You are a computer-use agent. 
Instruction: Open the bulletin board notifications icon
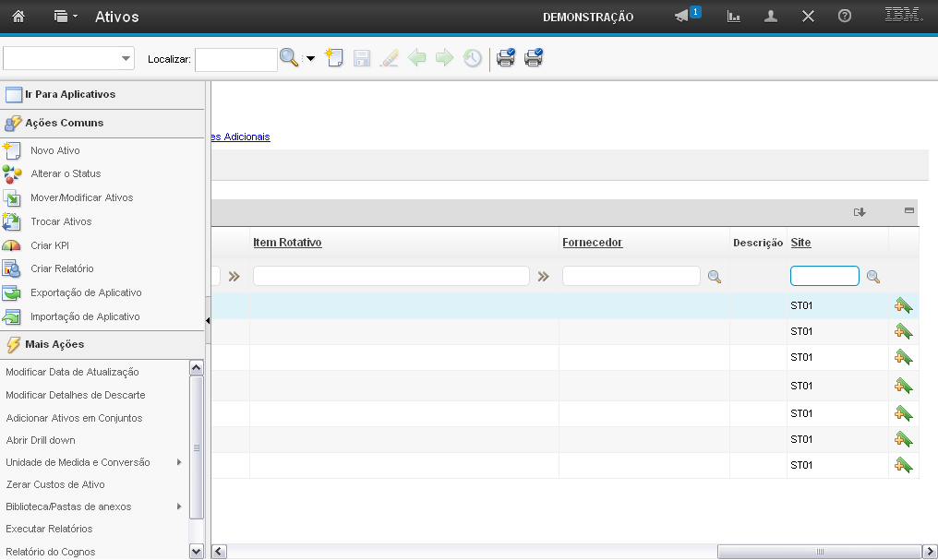pyautogui.click(x=682, y=17)
